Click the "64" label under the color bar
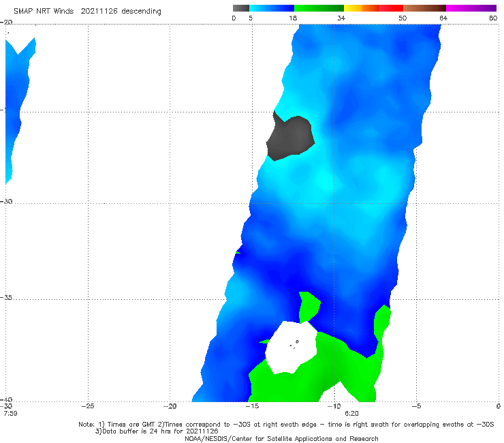This screenshot has height=443, width=504. [x=443, y=18]
